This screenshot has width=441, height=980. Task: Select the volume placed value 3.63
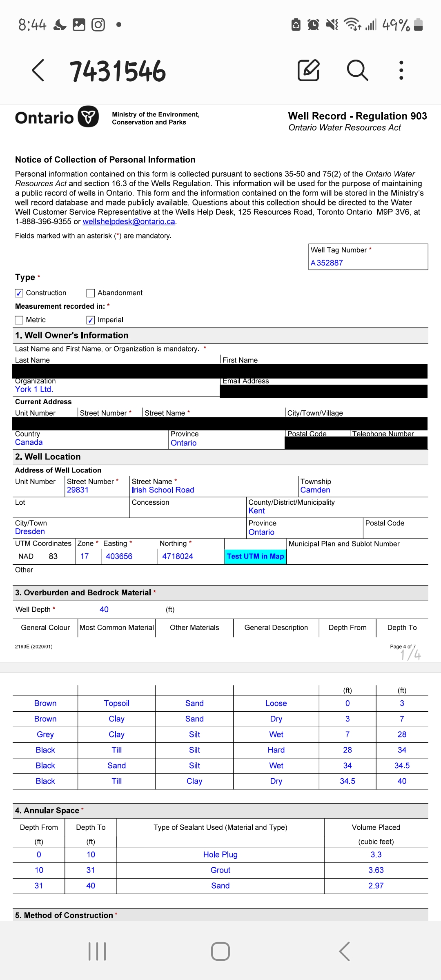(x=376, y=870)
